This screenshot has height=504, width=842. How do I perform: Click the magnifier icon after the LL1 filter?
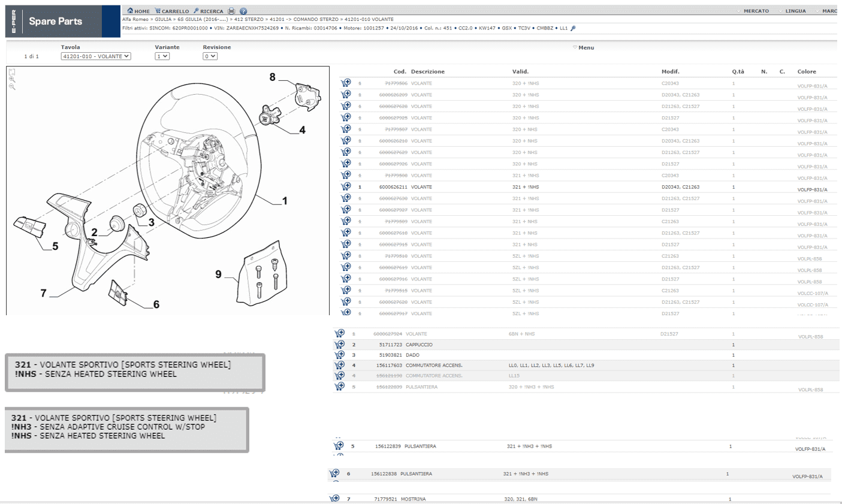click(573, 28)
